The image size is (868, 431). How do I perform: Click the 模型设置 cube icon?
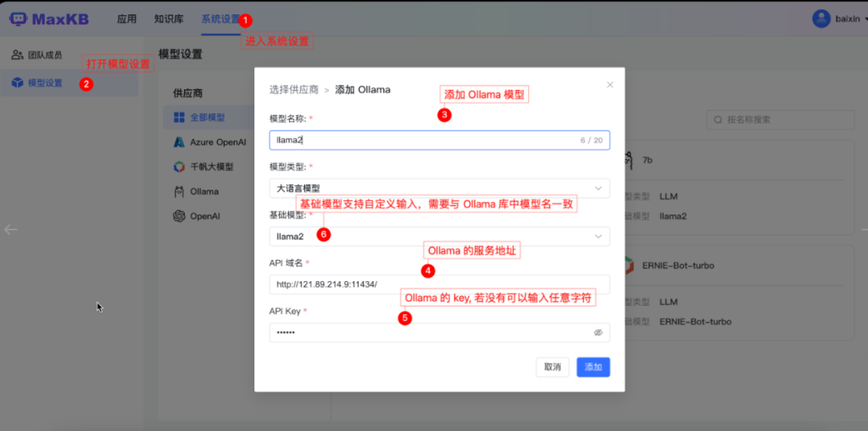pos(18,84)
